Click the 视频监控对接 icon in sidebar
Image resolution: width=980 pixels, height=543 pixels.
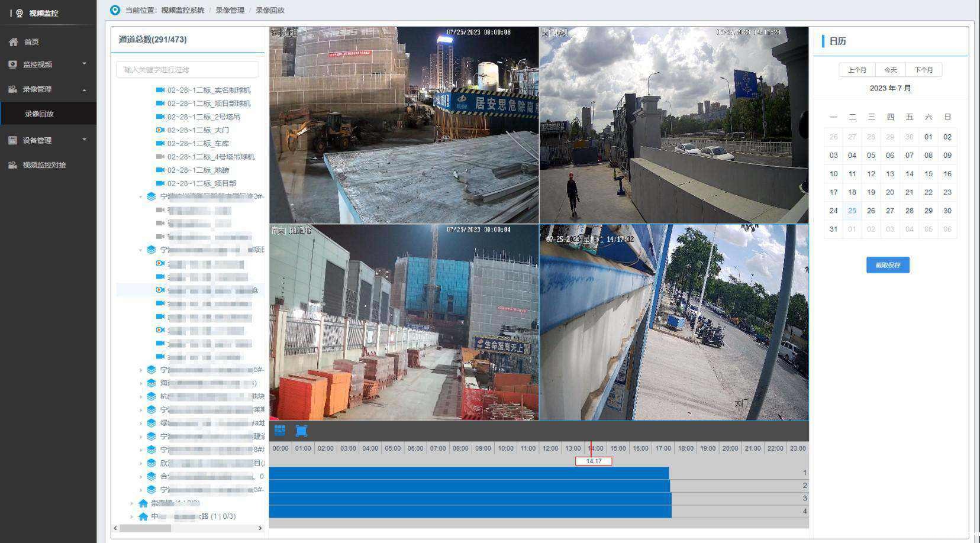[13, 165]
